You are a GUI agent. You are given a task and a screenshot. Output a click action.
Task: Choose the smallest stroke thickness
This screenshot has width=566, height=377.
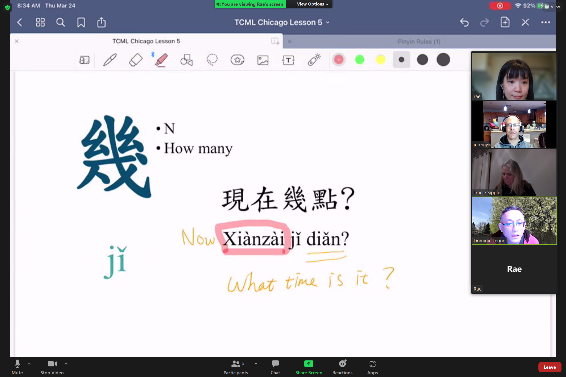coord(401,60)
